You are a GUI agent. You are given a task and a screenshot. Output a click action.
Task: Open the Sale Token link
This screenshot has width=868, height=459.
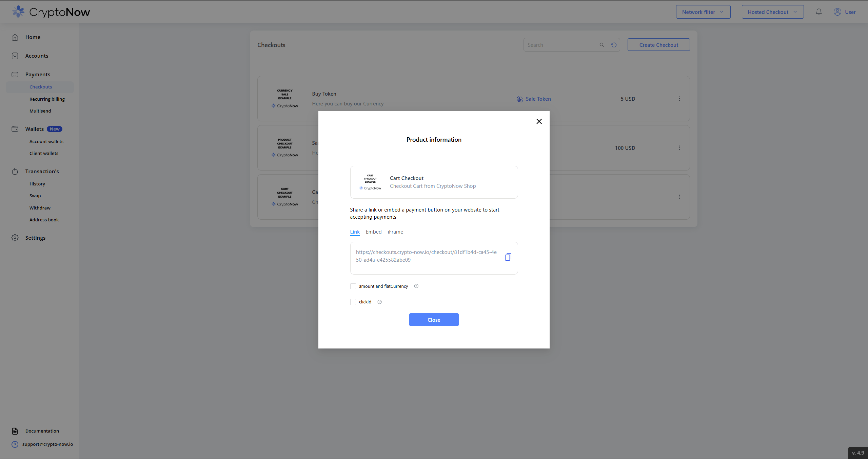[538, 99]
